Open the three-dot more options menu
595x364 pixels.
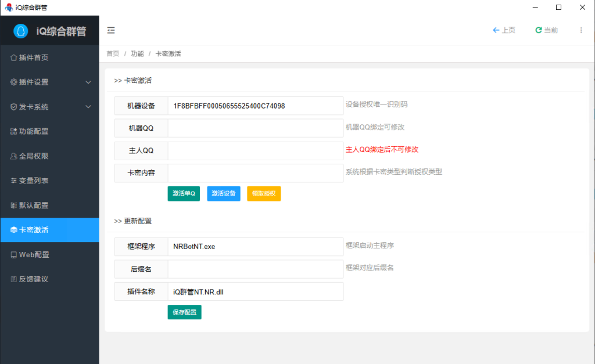581,30
